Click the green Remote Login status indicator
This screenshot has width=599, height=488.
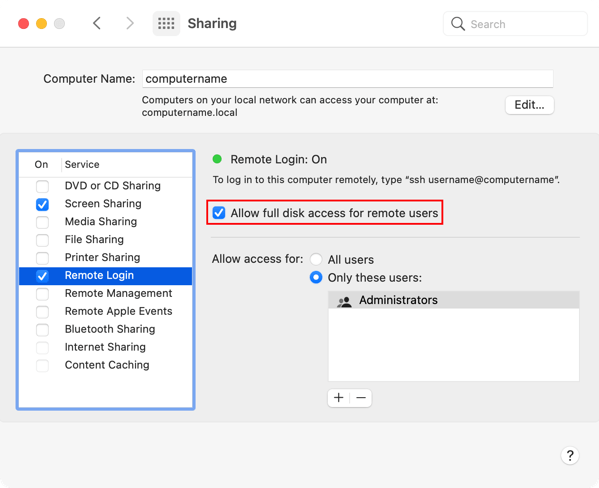(x=217, y=159)
